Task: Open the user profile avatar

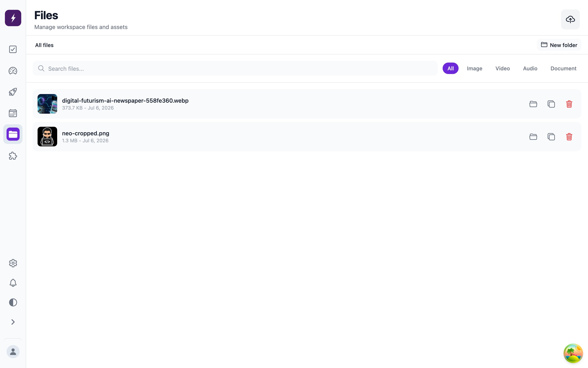Action: (13, 352)
